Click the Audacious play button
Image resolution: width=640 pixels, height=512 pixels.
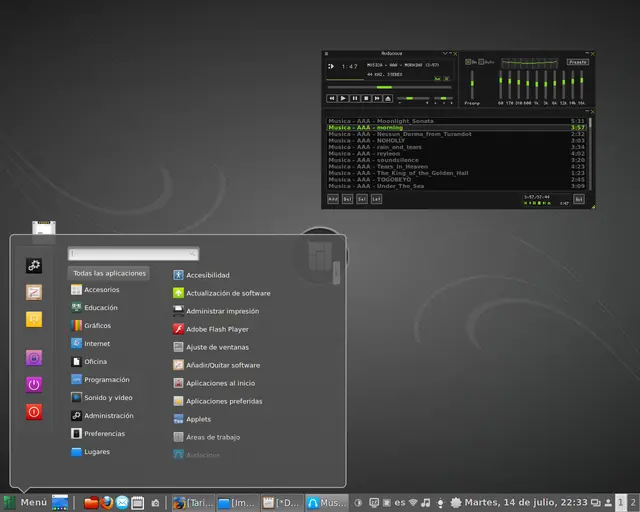click(x=343, y=98)
